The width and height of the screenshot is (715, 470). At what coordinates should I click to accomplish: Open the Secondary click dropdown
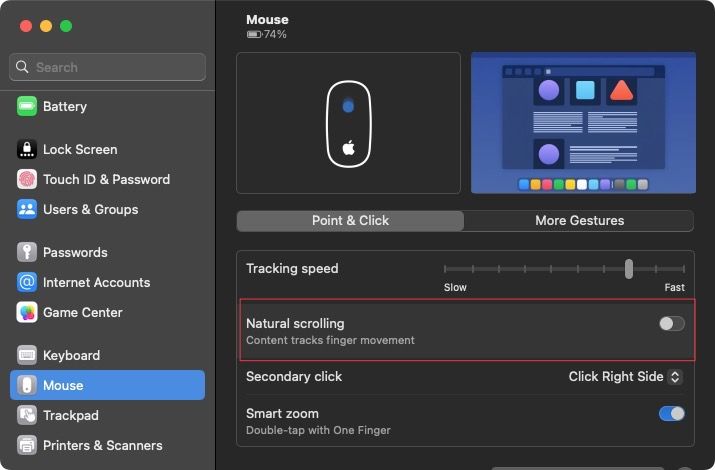pos(625,377)
